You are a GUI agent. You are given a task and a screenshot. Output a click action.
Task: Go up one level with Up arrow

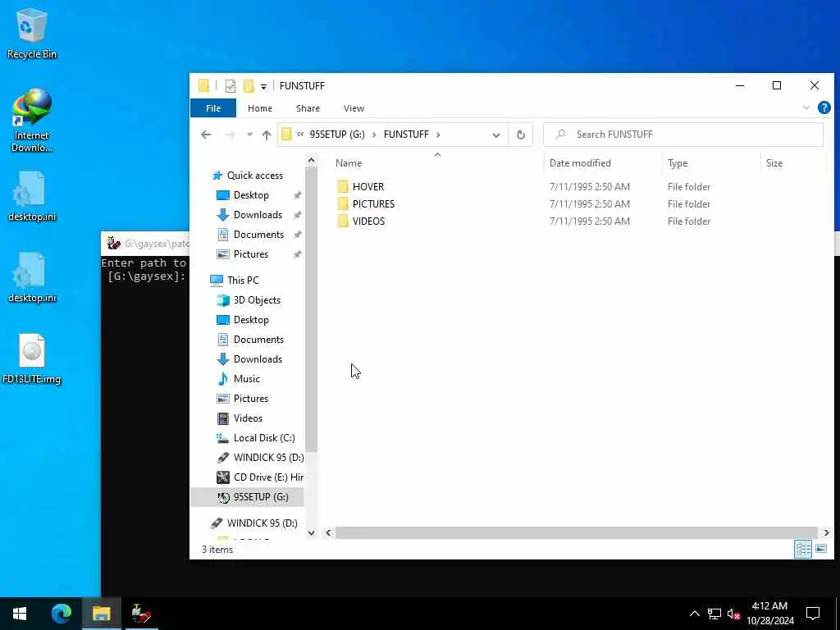pos(267,135)
